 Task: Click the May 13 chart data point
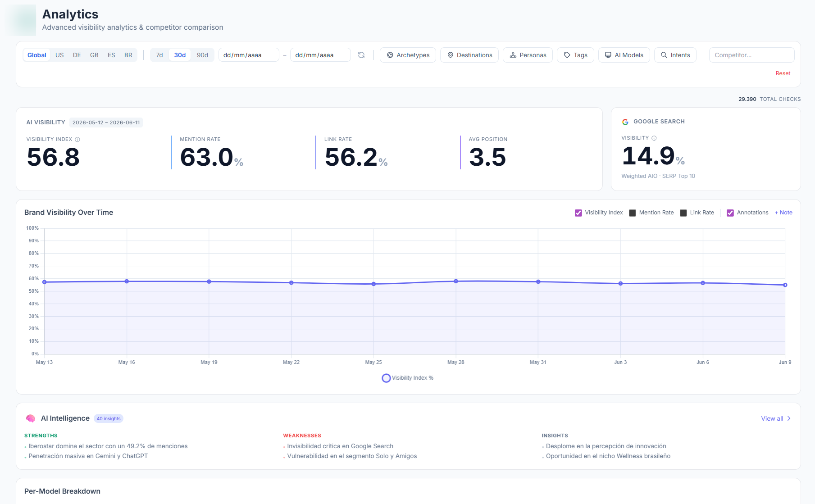[44, 282]
